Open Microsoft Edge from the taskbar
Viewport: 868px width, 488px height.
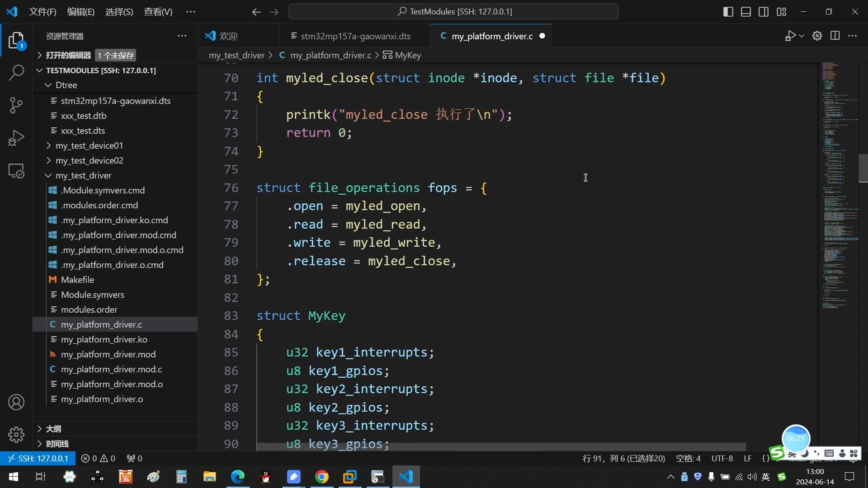237,477
